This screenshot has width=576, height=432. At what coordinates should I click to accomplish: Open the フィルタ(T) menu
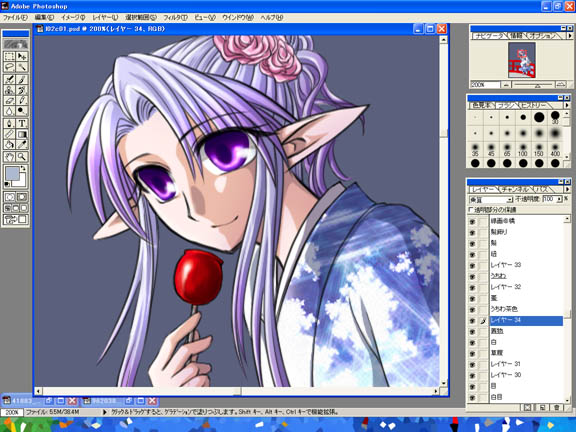[175, 17]
